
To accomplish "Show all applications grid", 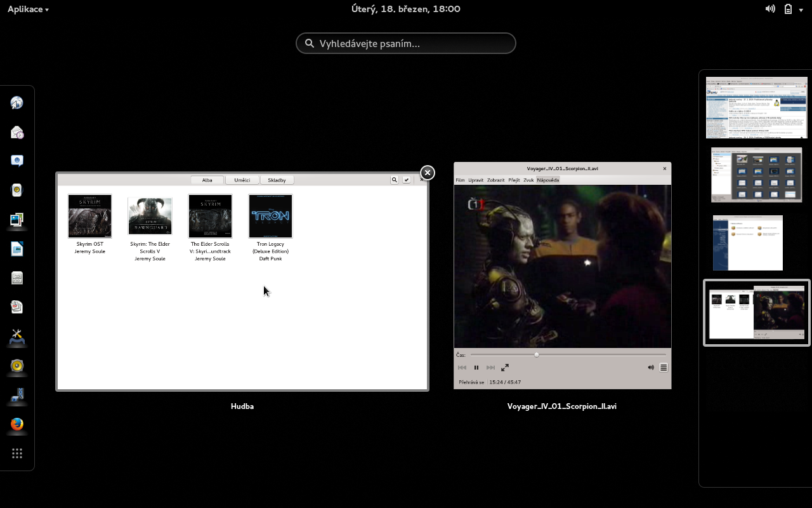I will (17, 453).
